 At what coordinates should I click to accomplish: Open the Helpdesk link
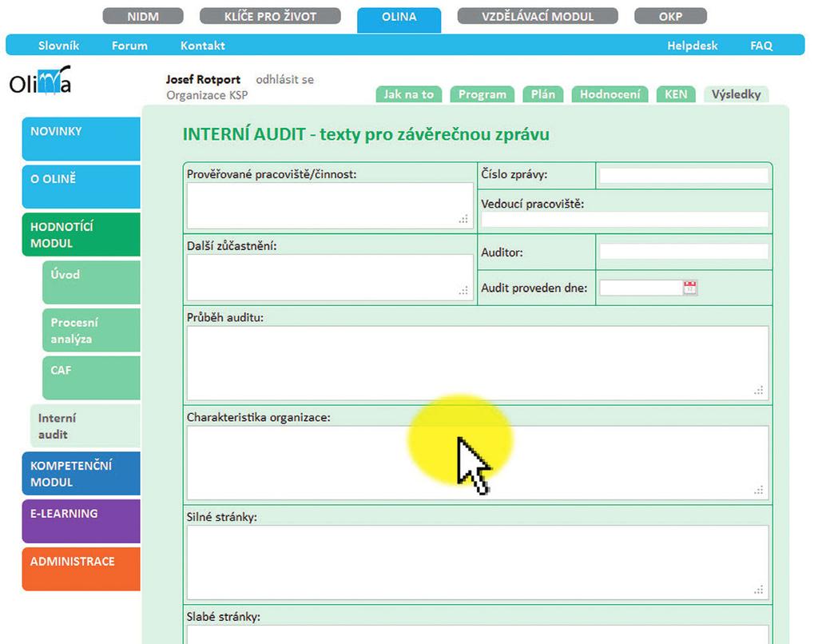693,46
